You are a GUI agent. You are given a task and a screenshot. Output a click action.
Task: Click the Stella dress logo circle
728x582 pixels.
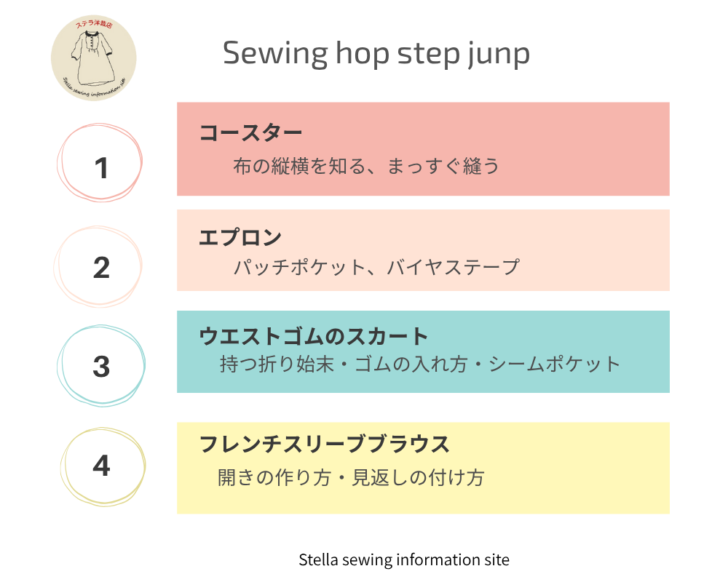tap(93, 57)
